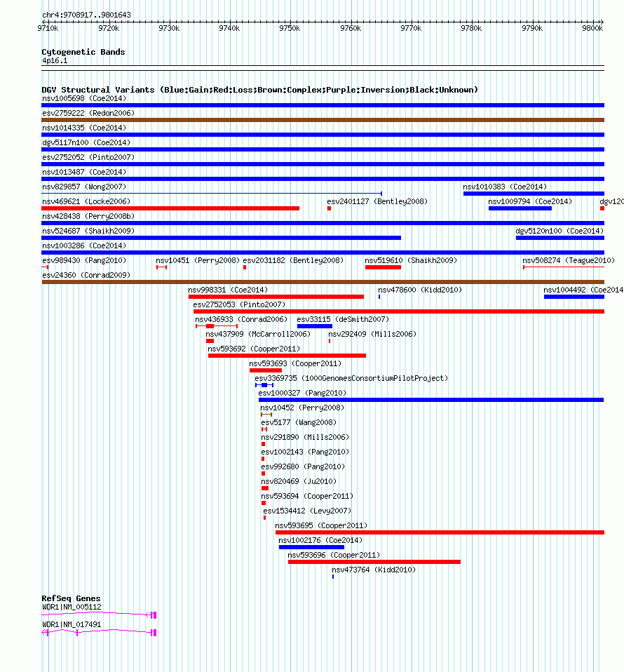
Task: Click the esv1000327 (Pang2010) label
Action: 302,393
